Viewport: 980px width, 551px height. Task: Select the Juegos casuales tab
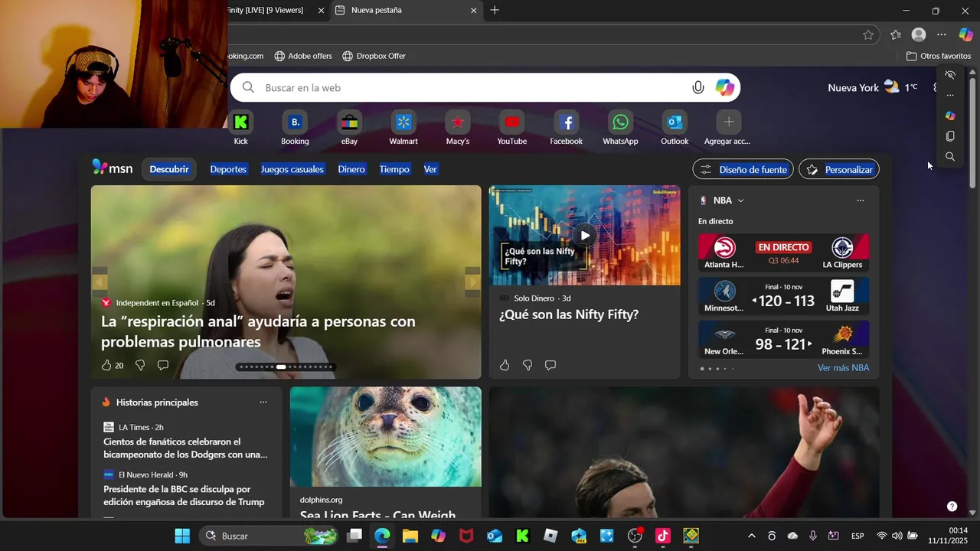point(292,169)
